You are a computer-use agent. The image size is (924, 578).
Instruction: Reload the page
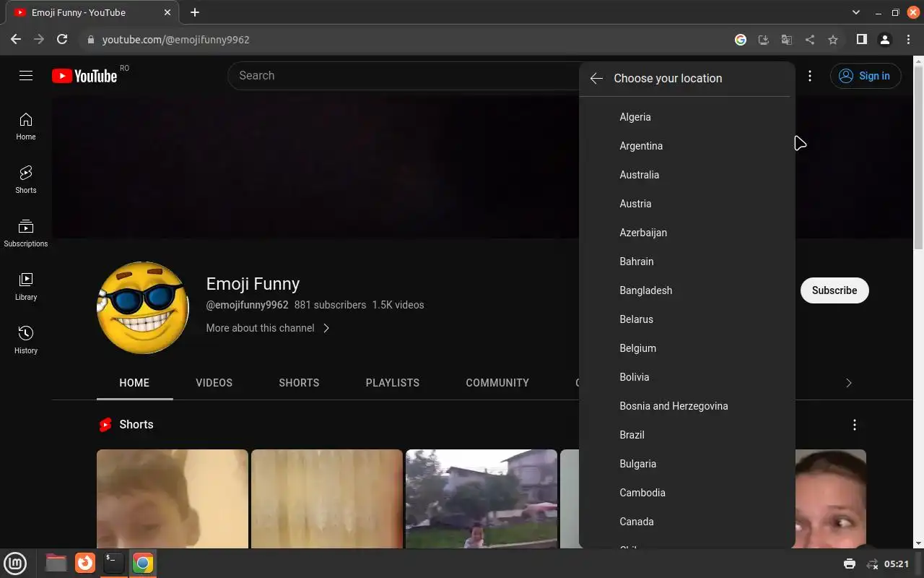[x=62, y=40]
